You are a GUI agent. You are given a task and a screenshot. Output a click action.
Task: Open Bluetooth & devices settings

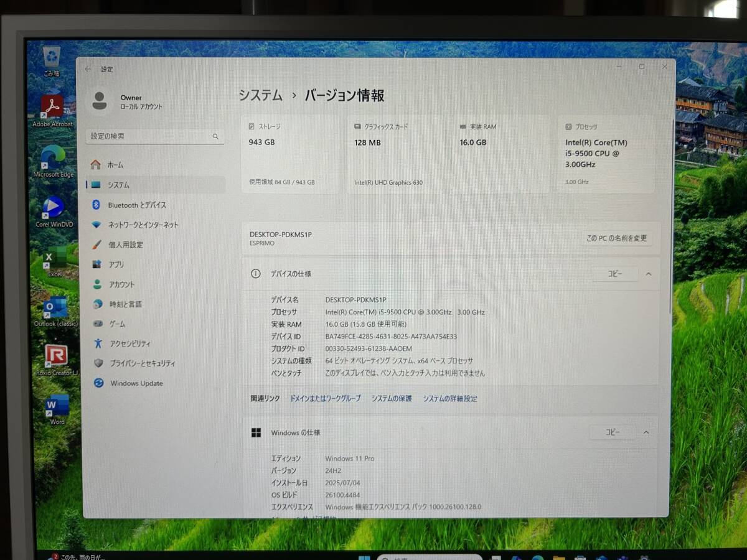(156, 205)
